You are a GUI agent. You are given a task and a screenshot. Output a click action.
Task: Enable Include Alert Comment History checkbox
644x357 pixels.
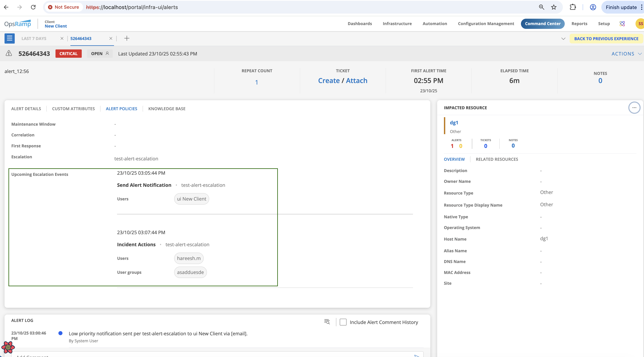343,322
